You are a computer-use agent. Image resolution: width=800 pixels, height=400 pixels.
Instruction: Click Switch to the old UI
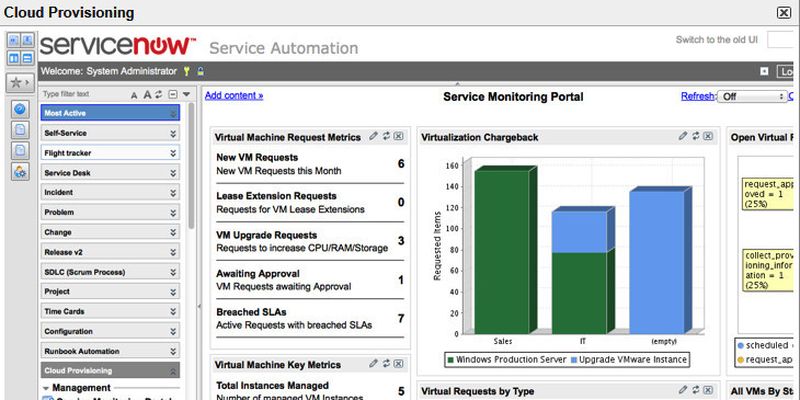pos(717,40)
